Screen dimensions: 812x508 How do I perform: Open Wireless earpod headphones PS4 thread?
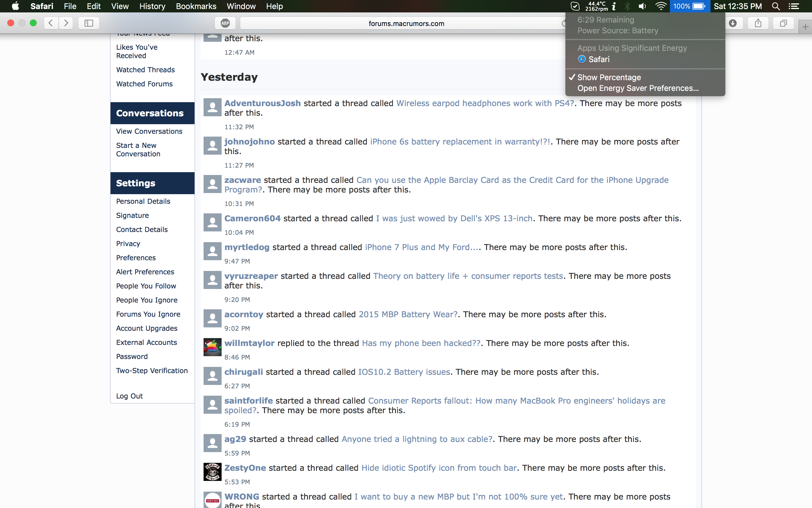(x=485, y=103)
